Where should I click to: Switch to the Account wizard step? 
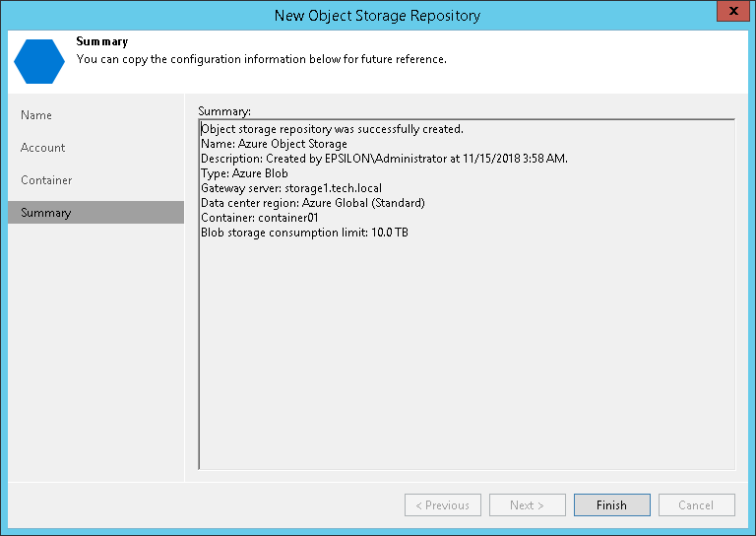tap(43, 148)
